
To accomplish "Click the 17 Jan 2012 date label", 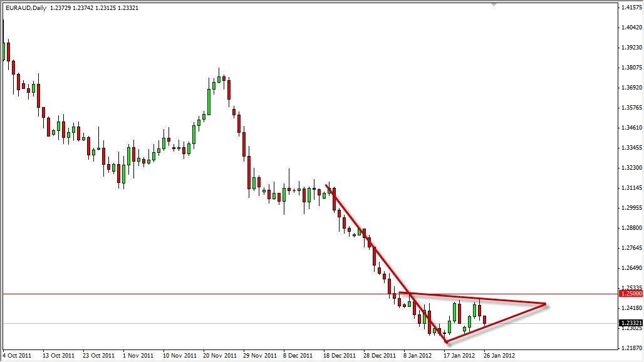I will 459,356.
